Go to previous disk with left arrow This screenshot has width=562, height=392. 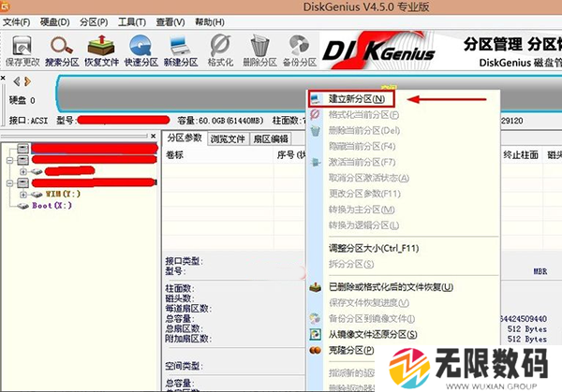pos(17,81)
